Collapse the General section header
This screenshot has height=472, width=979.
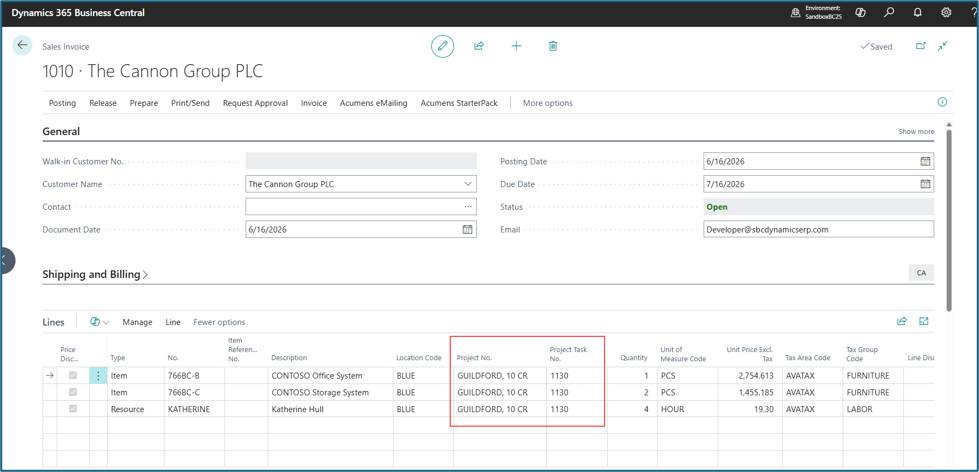(61, 132)
